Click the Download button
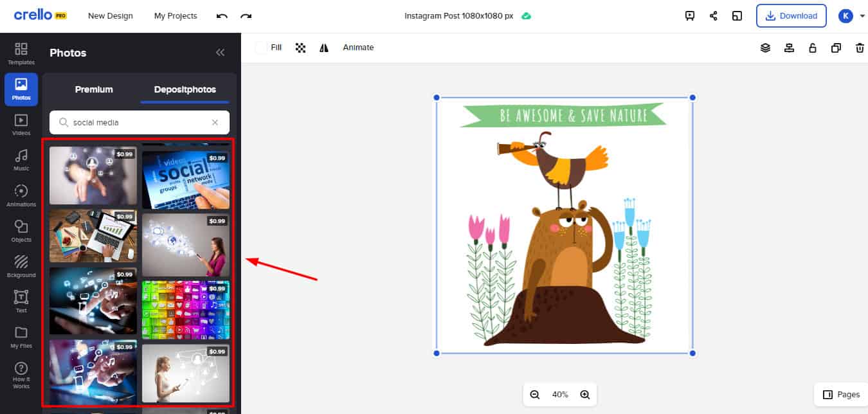Viewport: 868px width, 414px height. pos(791,16)
